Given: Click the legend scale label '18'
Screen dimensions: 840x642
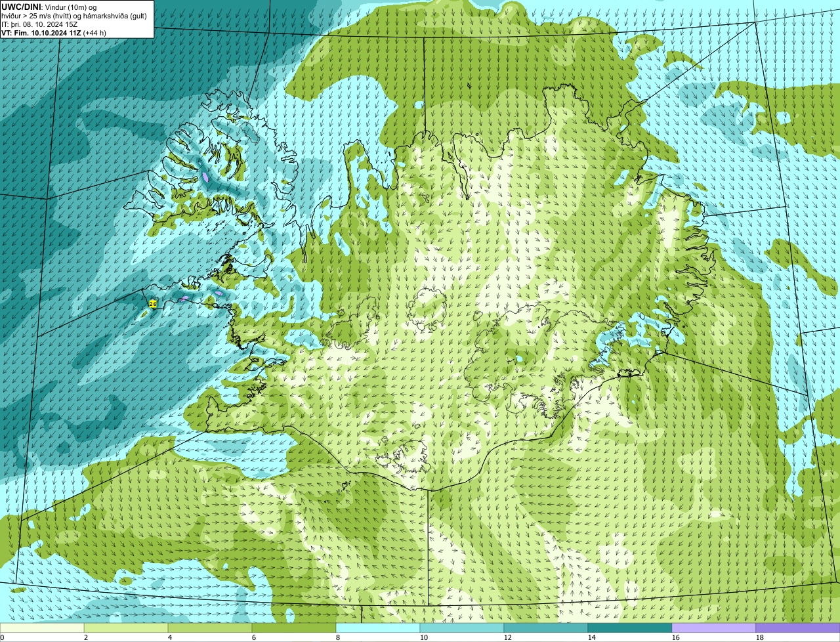Looking at the screenshot, I should click(x=760, y=637).
